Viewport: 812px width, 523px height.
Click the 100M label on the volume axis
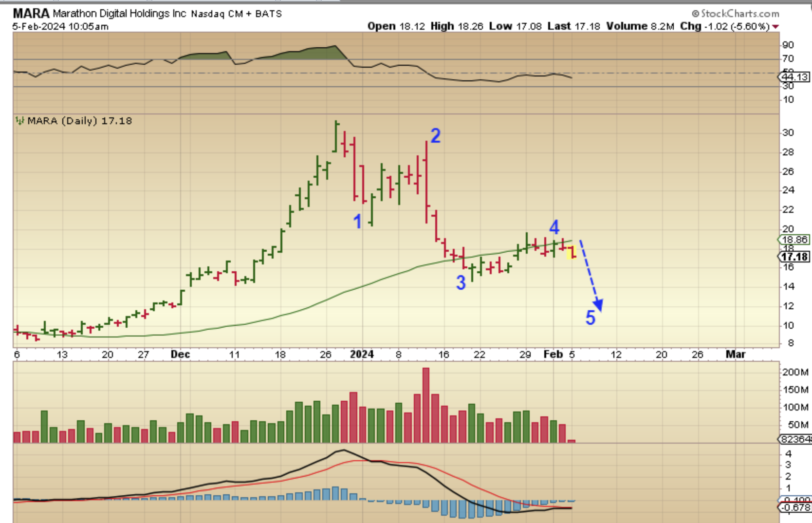[795, 407]
